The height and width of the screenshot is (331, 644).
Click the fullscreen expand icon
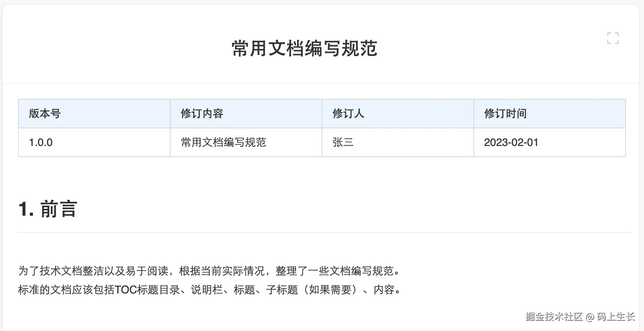coord(613,38)
